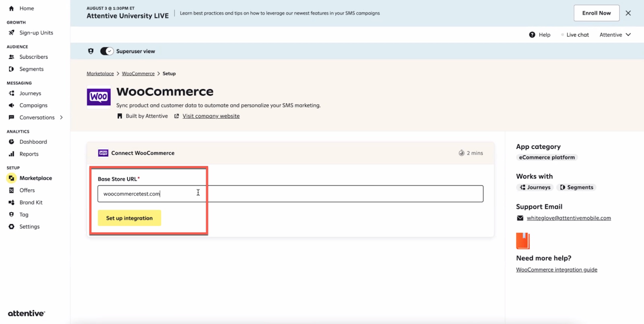
Task: Open Campaigns section
Action: pos(33,105)
